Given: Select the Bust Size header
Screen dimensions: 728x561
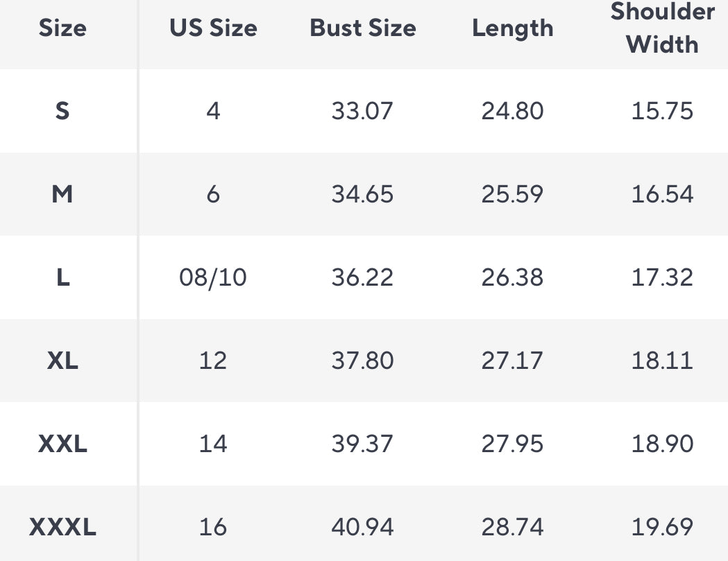Looking at the screenshot, I should click(x=362, y=28).
